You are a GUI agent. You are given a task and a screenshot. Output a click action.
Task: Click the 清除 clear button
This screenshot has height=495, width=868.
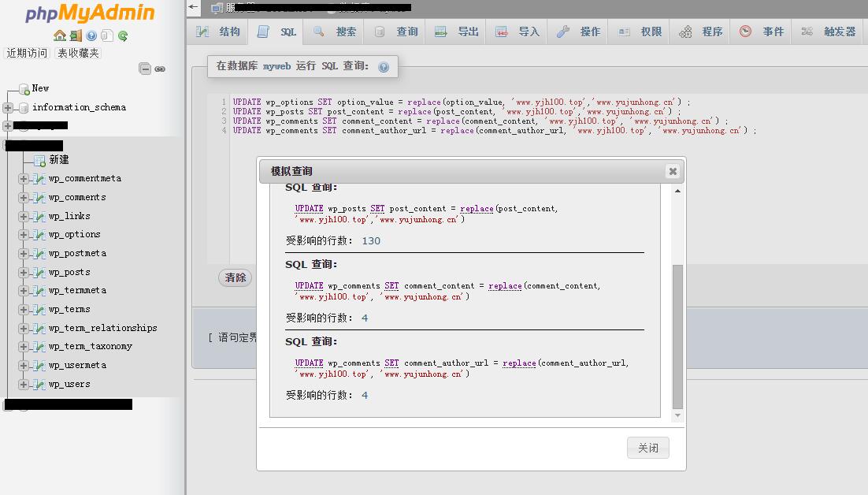point(235,277)
